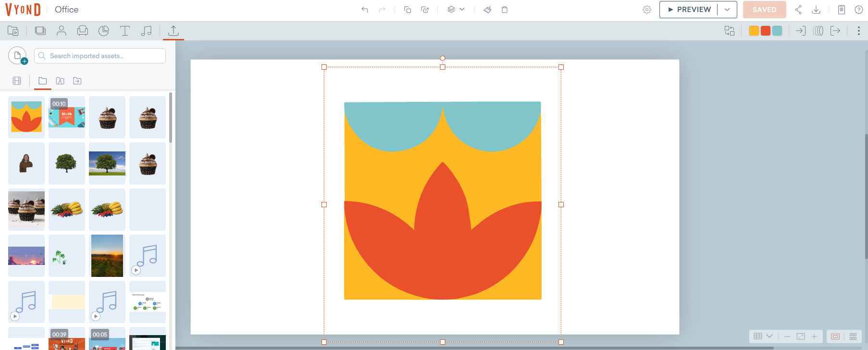Viewport: 868px width, 350px height.
Task: Select the sunset field photo thumbnail
Action: [107, 256]
